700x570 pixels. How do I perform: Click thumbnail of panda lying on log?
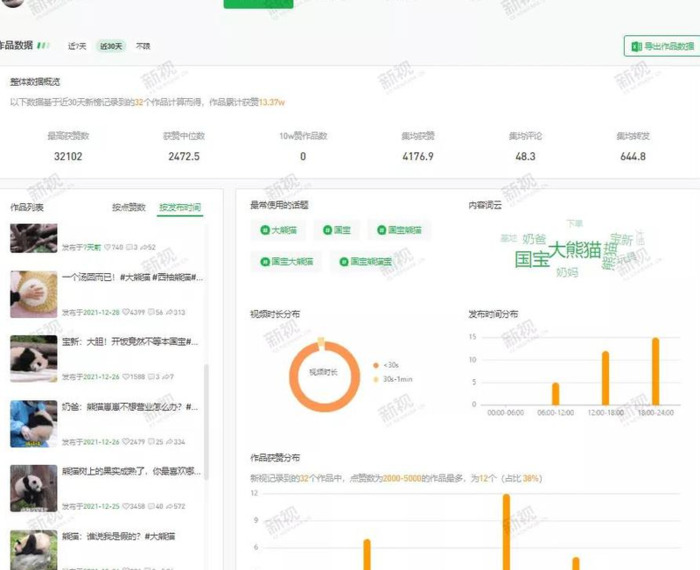point(33,359)
